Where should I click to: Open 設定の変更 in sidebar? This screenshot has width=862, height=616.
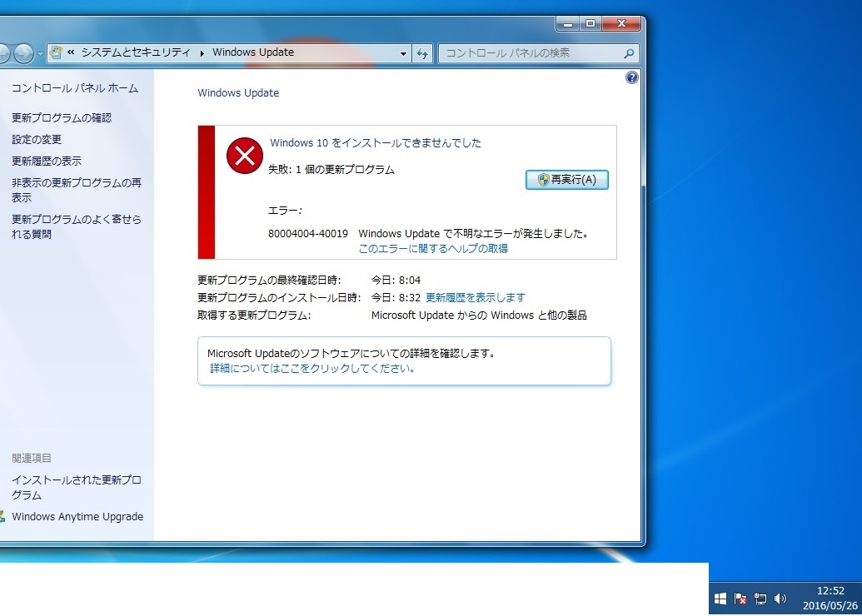tap(37, 140)
